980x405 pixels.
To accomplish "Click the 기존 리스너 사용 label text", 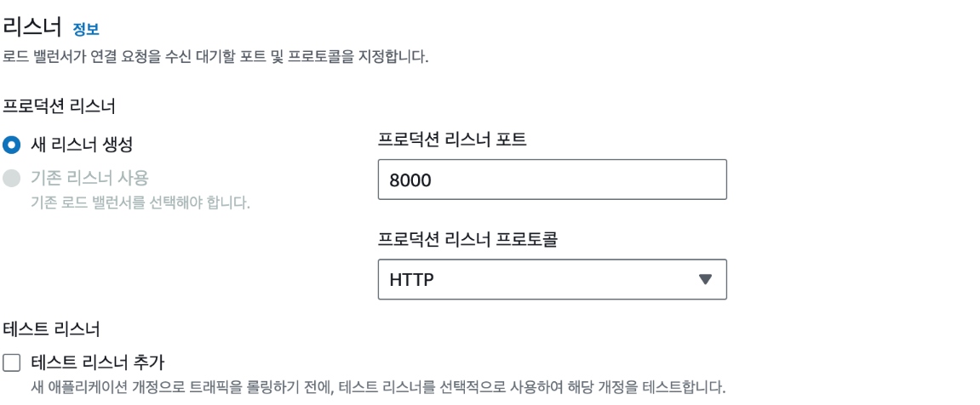I will 89,178.
